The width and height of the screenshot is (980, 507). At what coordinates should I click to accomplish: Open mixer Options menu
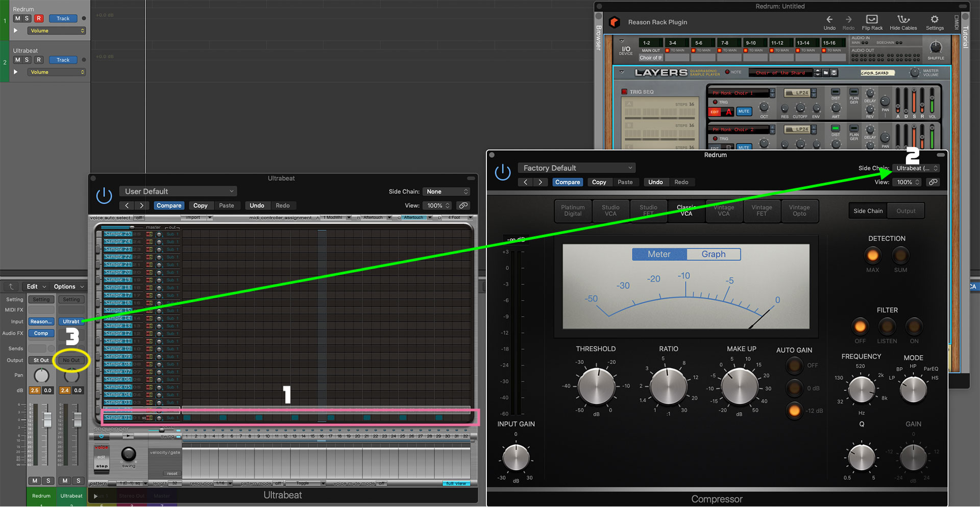click(x=69, y=286)
